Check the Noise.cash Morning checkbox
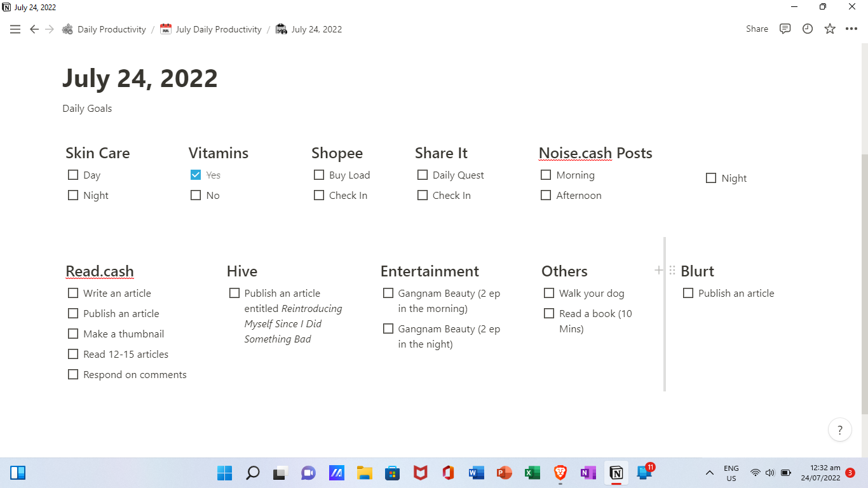This screenshot has width=868, height=488. pyautogui.click(x=546, y=175)
